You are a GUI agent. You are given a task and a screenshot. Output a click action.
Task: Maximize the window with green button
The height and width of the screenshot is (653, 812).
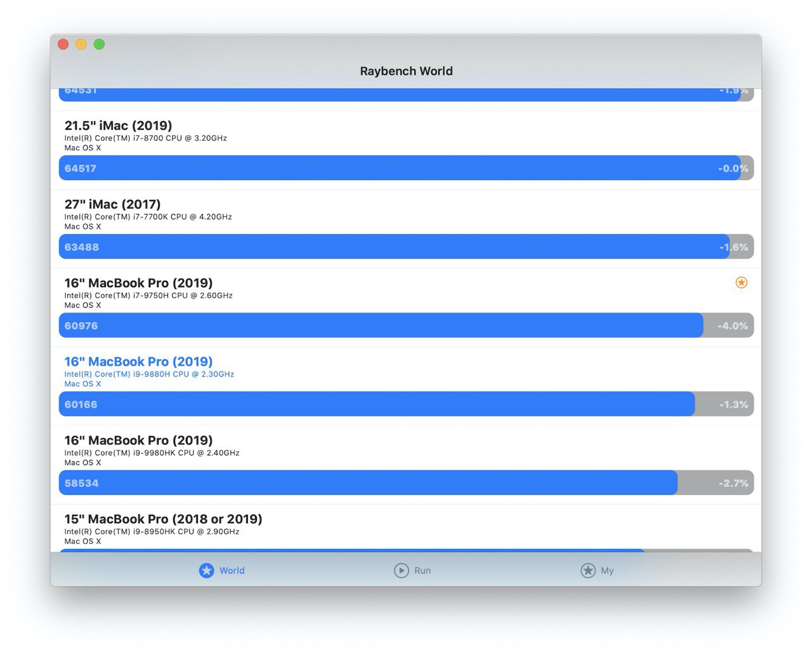[x=99, y=44]
